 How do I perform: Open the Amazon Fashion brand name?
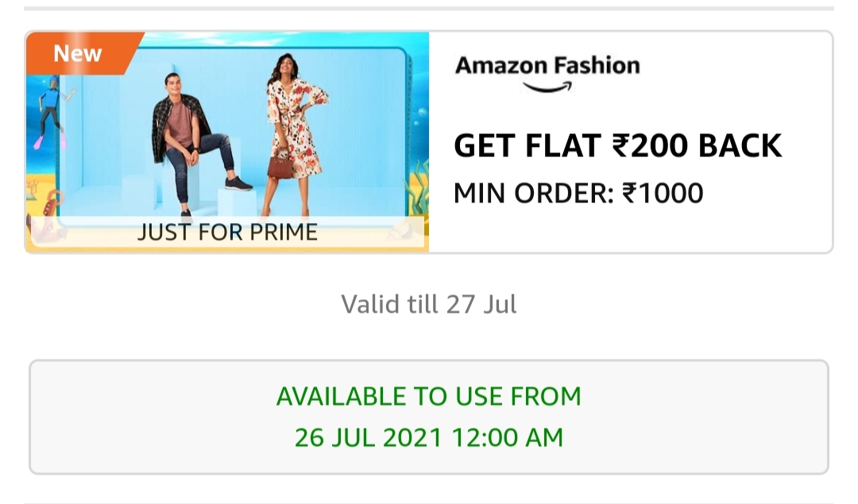coord(547,65)
